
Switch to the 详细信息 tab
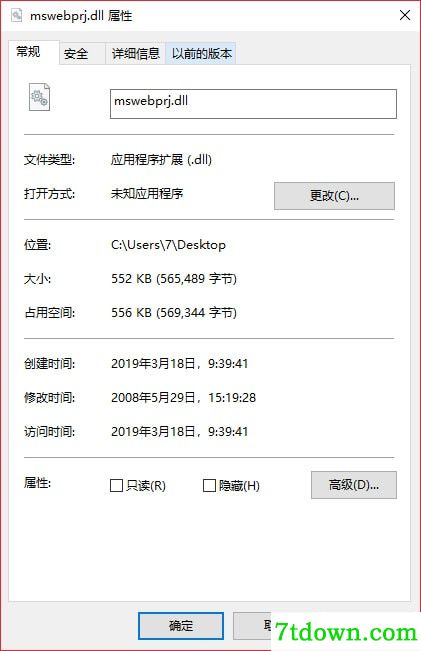(x=136, y=54)
